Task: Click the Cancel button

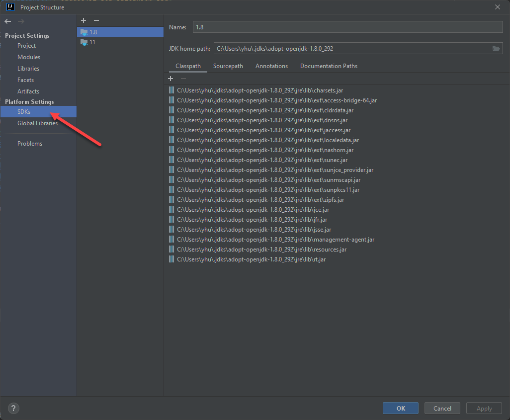Action: point(442,408)
